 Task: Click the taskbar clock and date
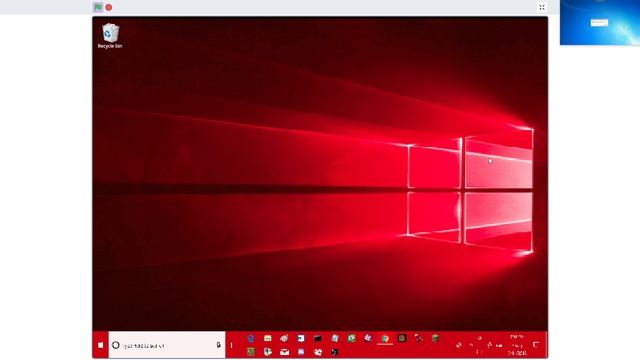(x=517, y=345)
